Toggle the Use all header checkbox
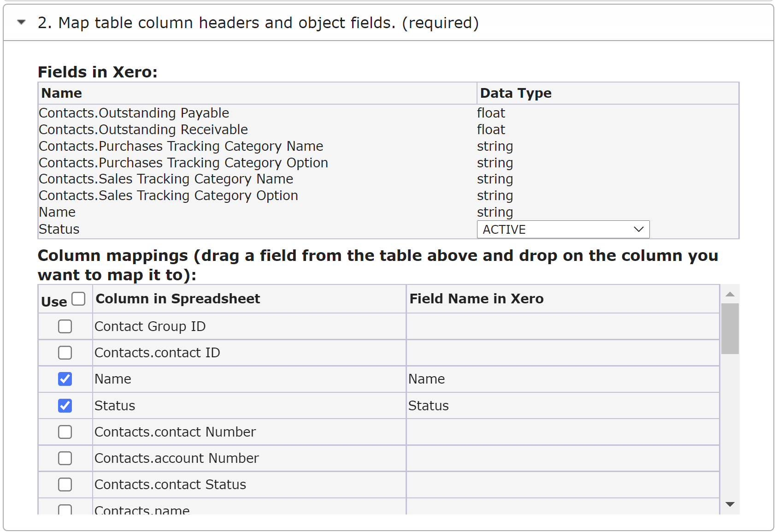Viewport: 778px width, 532px height. (x=79, y=299)
